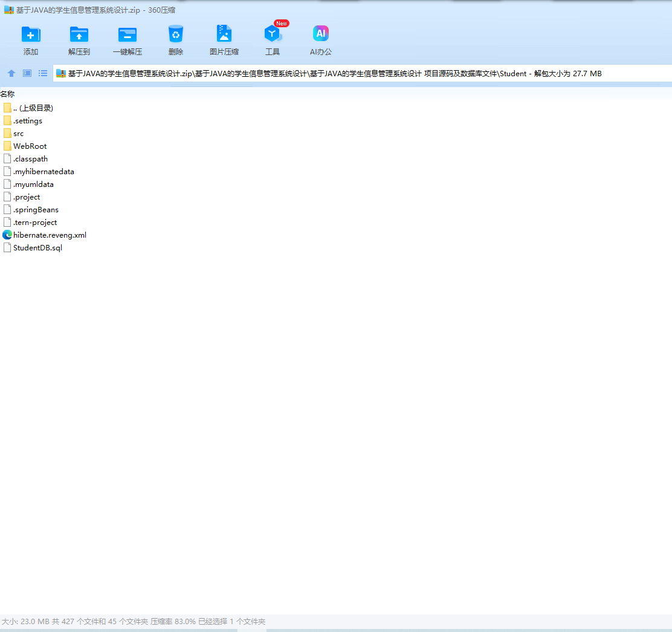Click the folder icon next to .settings

7,121
